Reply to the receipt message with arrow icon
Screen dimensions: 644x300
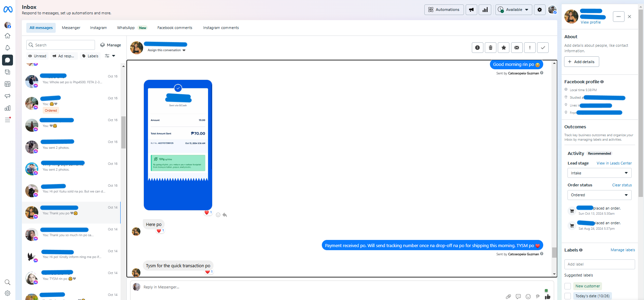coord(225,215)
